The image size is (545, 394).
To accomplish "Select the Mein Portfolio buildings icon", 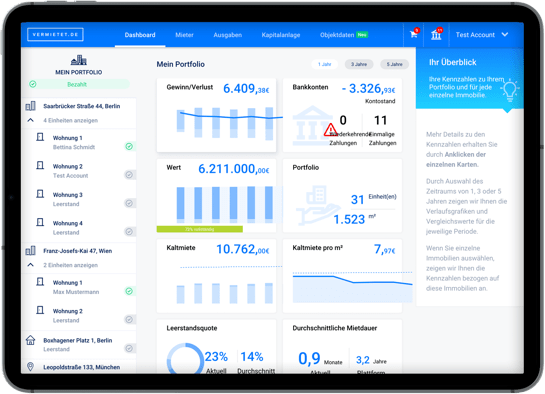I will [x=79, y=60].
